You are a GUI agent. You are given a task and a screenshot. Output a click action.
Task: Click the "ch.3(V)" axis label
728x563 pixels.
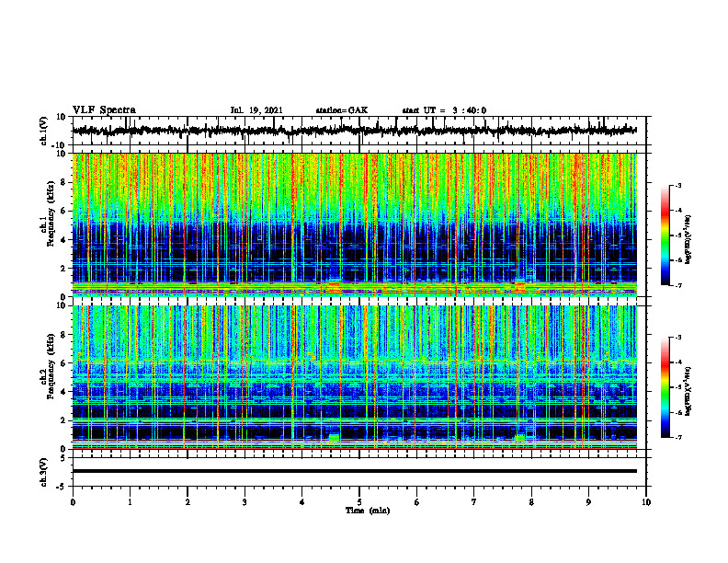44,472
